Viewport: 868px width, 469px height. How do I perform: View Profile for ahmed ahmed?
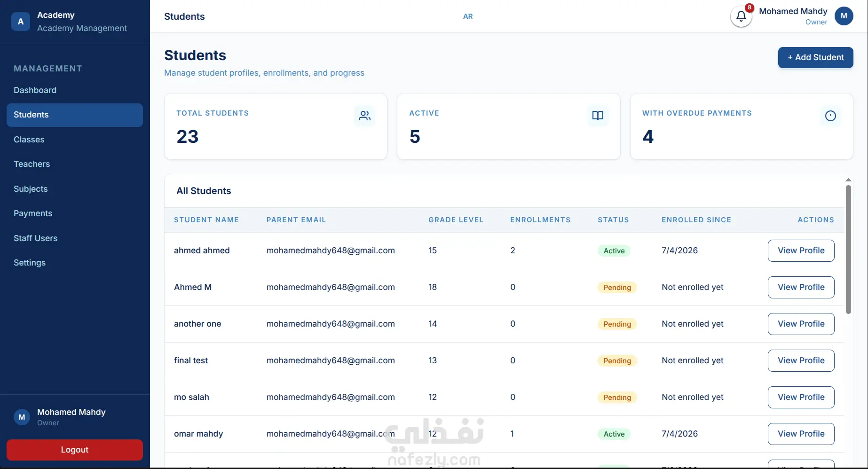coord(801,250)
